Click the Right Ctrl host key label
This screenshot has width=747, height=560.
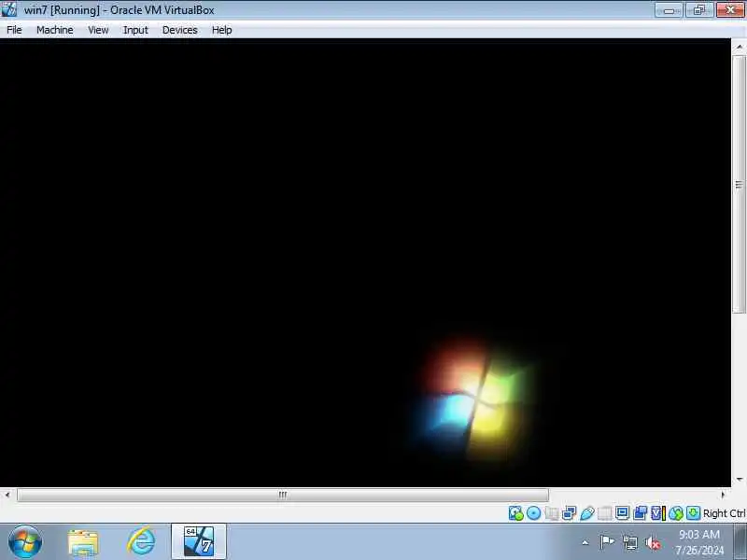click(725, 513)
